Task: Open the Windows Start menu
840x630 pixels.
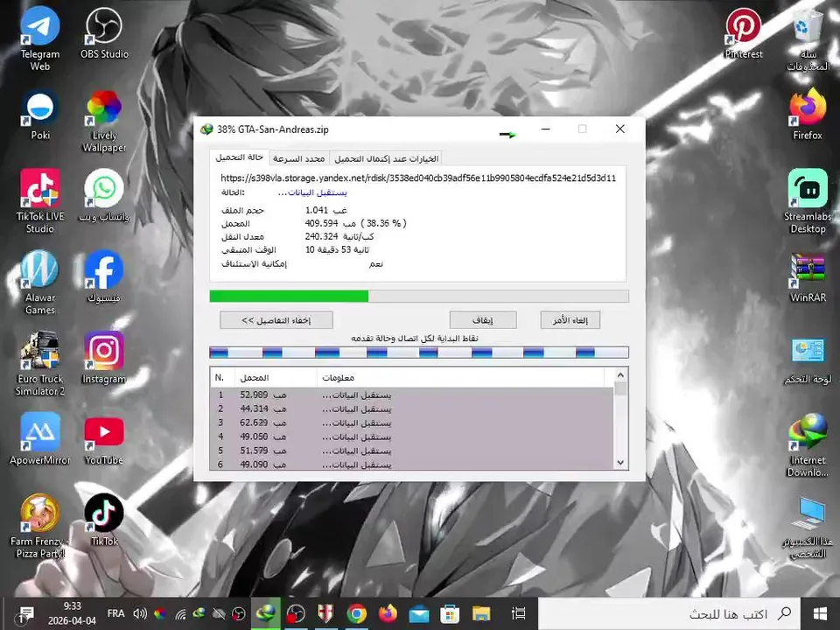Action: [x=820, y=613]
